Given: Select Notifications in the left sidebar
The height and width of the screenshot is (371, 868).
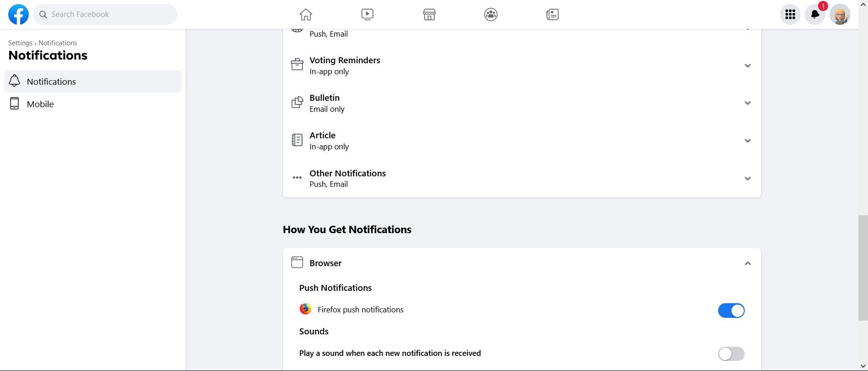Looking at the screenshot, I should point(93,82).
